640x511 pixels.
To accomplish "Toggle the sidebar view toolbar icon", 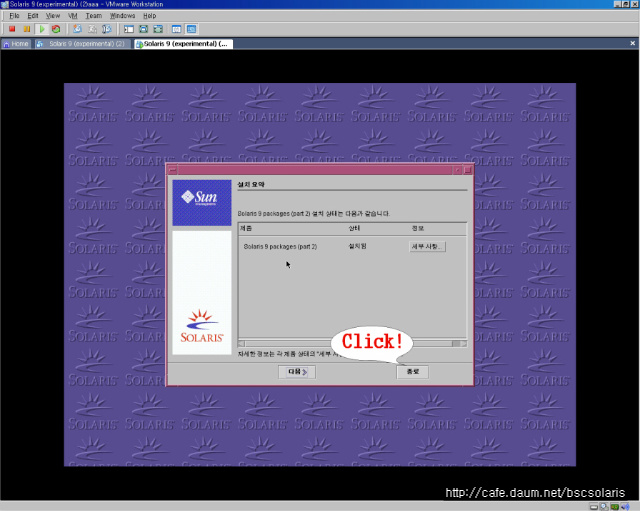I will pos(129,29).
